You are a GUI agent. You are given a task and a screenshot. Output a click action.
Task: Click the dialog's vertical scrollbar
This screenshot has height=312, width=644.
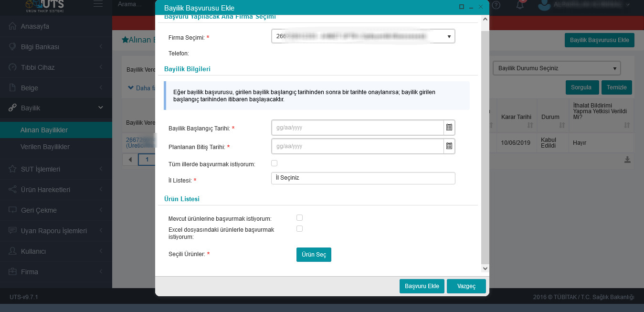pyautogui.click(x=485, y=143)
